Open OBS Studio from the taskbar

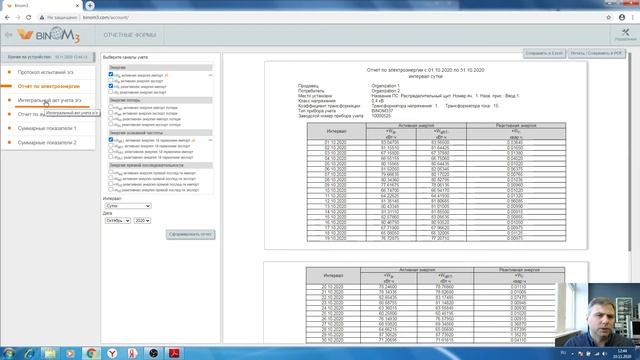153,353
